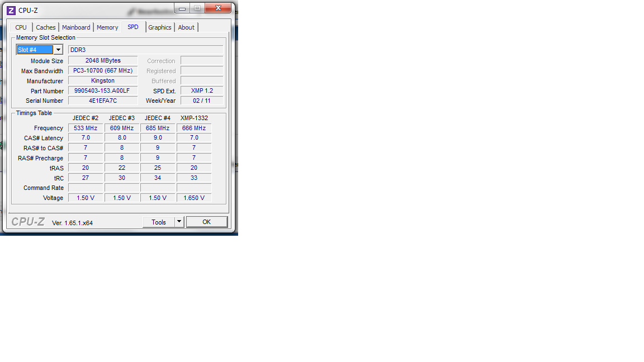Click the Part Number value 9905403-153.A00LF
Screen dimensions: 644x362
[x=103, y=90]
